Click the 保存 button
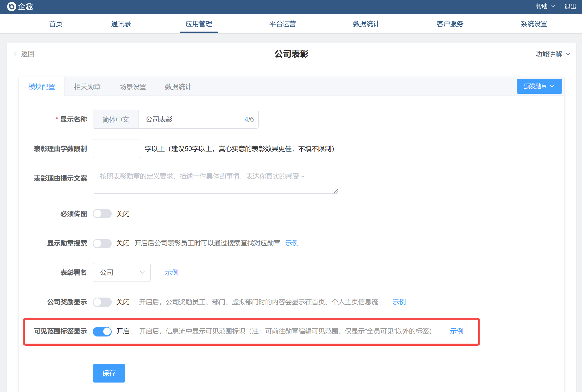The height and width of the screenshot is (392, 582). coord(109,373)
